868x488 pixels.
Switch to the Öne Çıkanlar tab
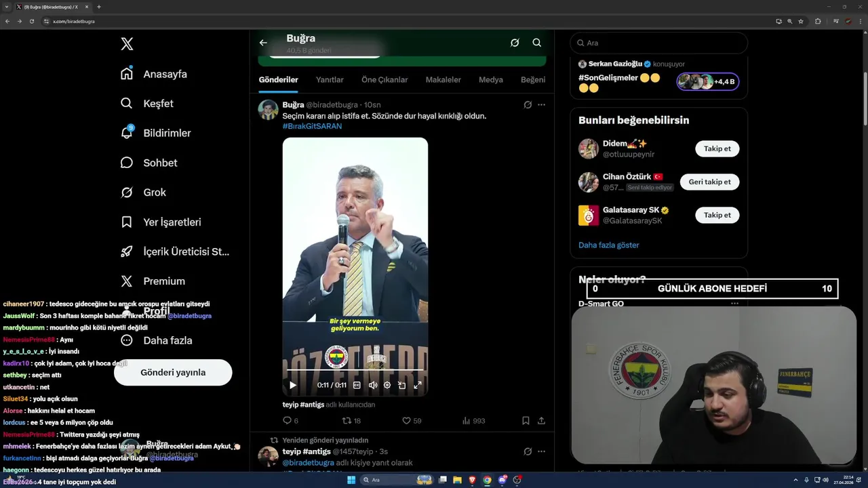point(384,80)
